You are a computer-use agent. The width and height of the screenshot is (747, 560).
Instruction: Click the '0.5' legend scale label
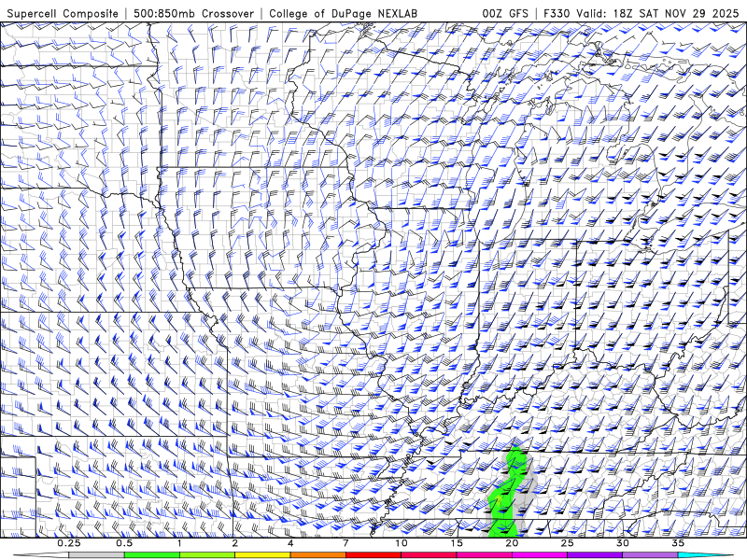pyautogui.click(x=124, y=543)
